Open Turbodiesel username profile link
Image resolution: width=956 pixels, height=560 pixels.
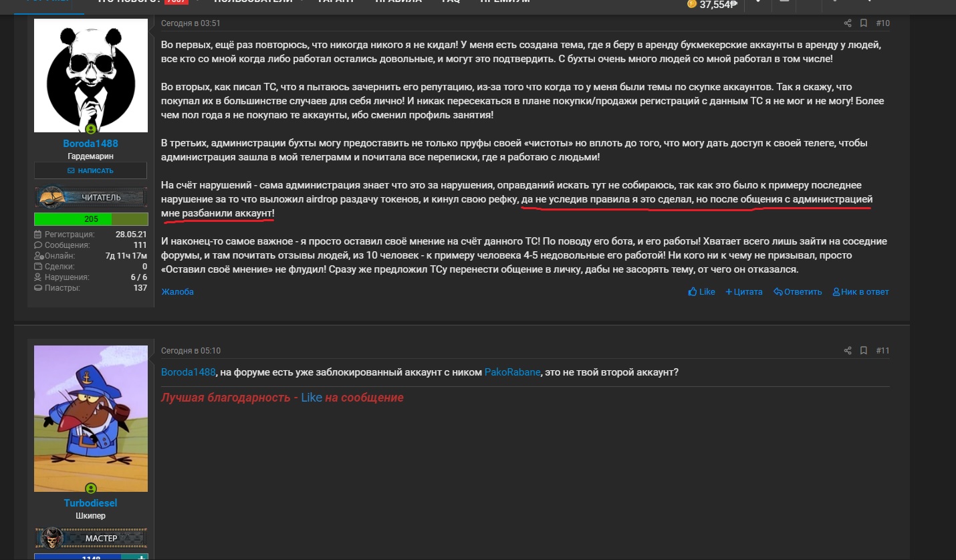[91, 503]
